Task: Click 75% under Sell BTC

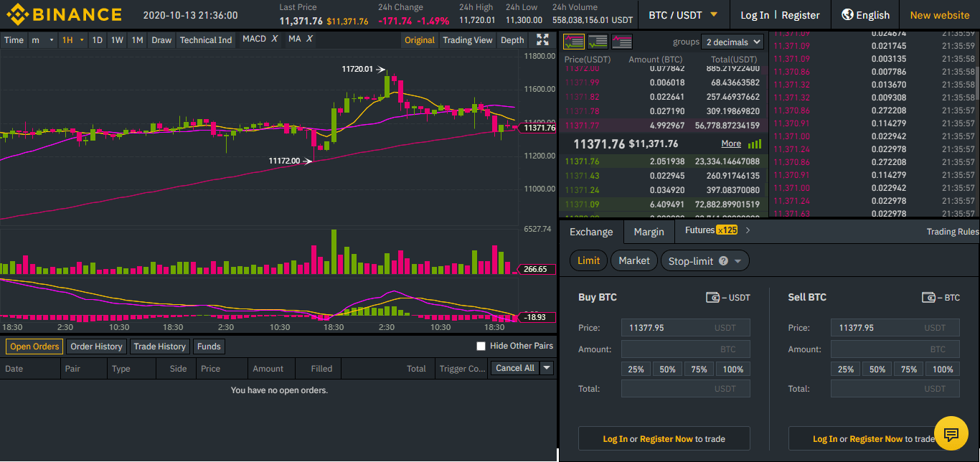Action: coord(909,369)
